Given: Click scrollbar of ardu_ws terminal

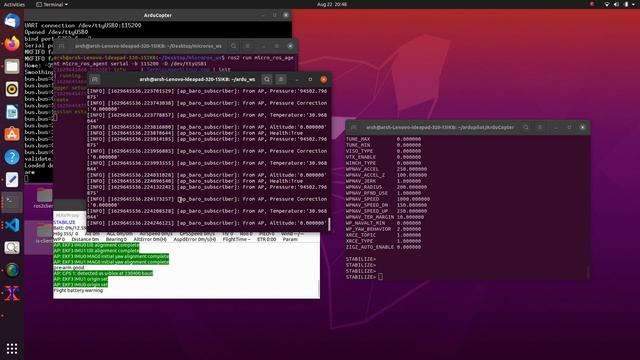Looking at the screenshot, I should pos(329,224).
